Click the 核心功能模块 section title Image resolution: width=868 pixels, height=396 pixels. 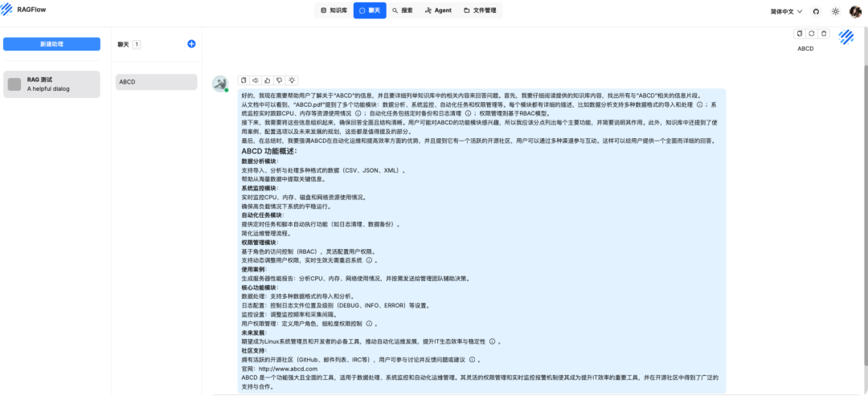click(260, 288)
